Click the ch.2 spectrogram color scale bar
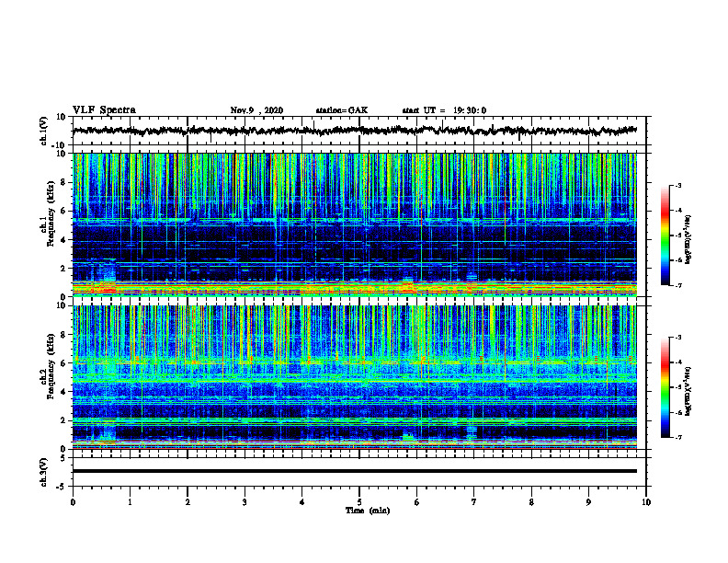The height and width of the screenshot is (563, 728). coord(665,387)
